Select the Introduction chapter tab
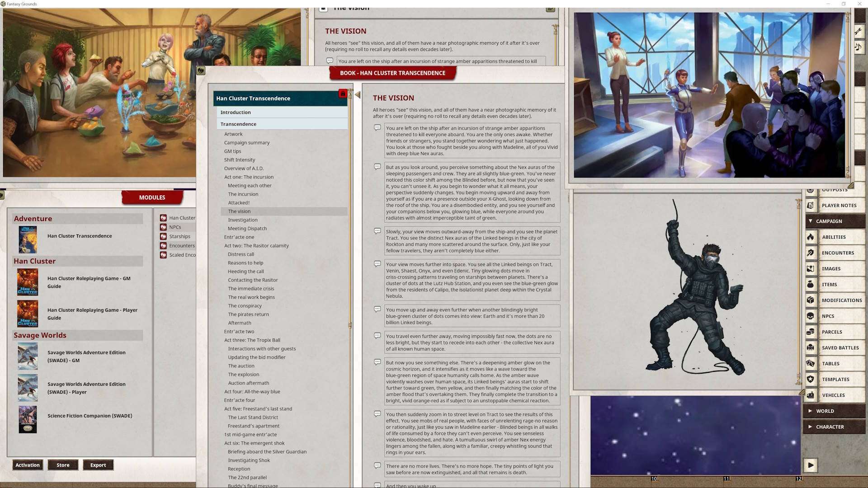 [236, 112]
